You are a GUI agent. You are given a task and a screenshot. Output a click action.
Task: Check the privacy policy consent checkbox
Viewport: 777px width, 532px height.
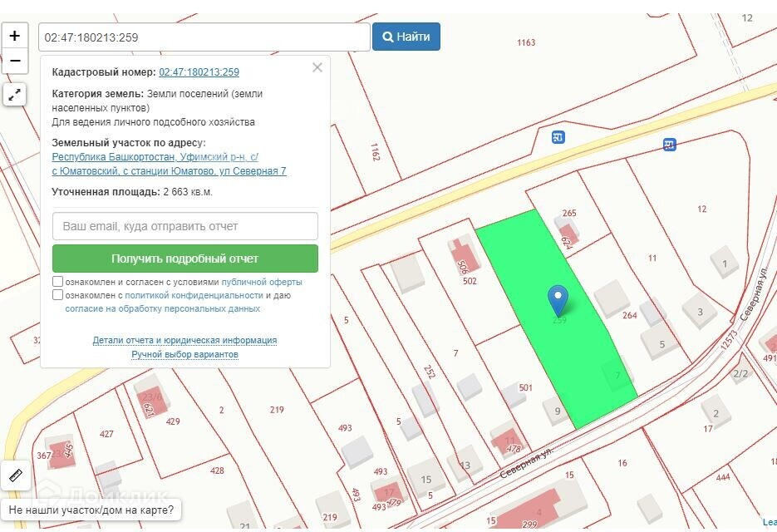coord(57,295)
